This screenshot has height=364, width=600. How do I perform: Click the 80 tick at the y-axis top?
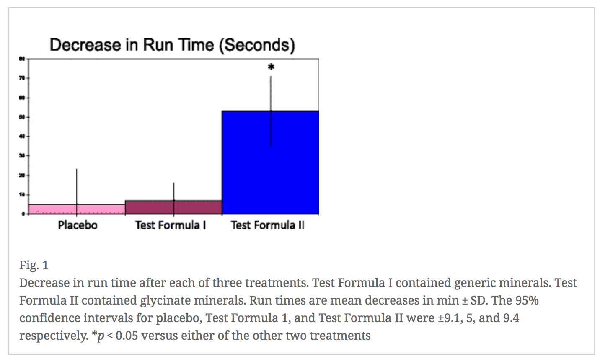coord(22,59)
